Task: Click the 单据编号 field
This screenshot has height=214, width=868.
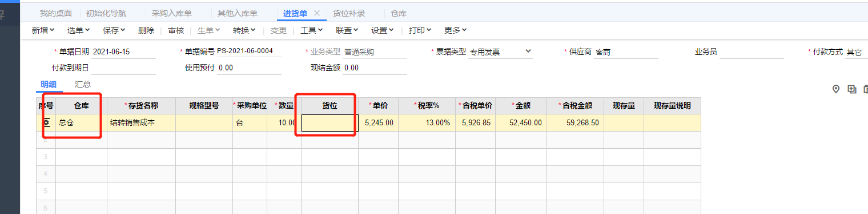Action: click(x=249, y=52)
